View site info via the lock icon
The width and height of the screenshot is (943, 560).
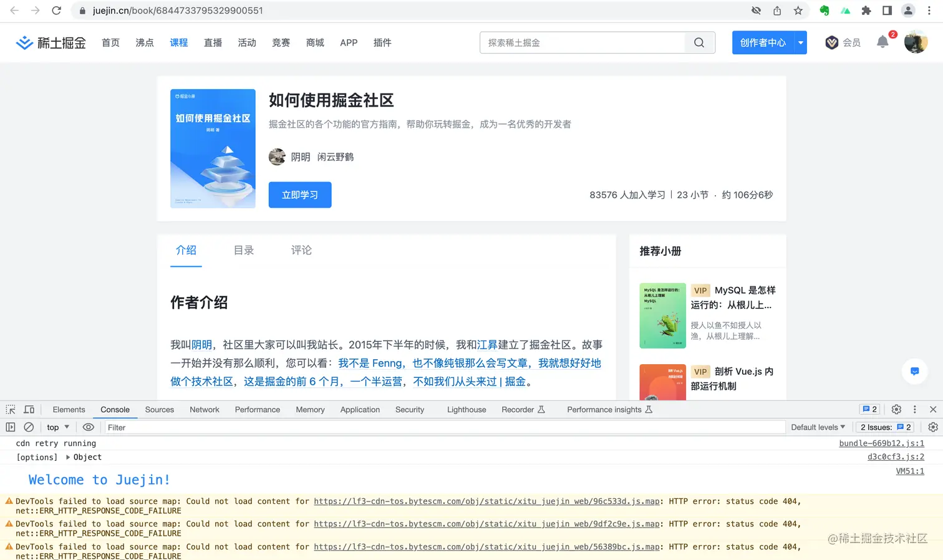82,11
